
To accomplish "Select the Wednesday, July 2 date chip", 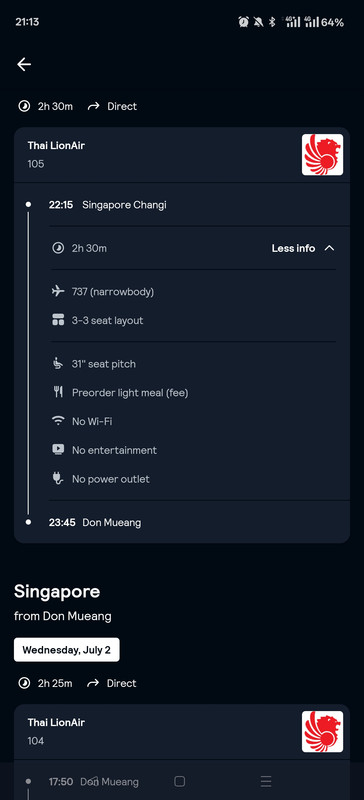I will click(x=67, y=650).
